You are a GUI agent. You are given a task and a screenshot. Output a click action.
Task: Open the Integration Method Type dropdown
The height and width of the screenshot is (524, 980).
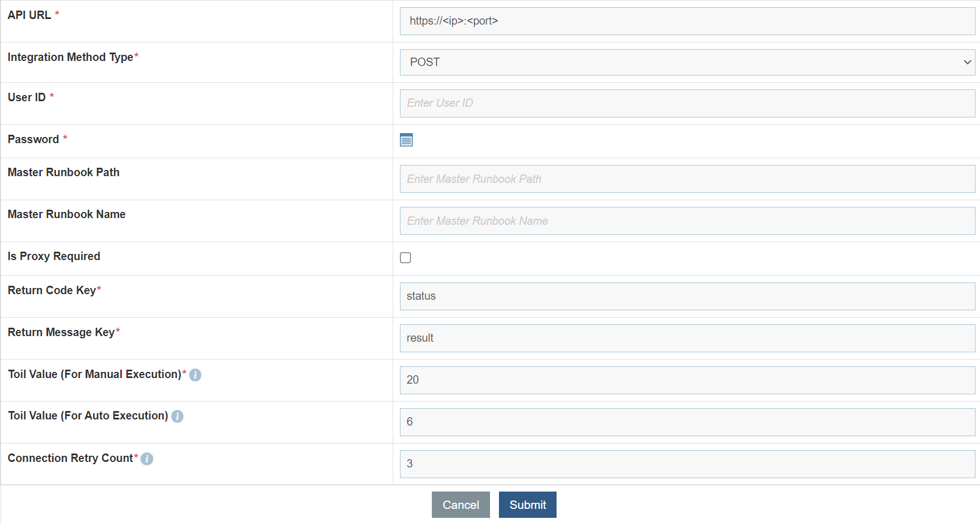[687, 62]
